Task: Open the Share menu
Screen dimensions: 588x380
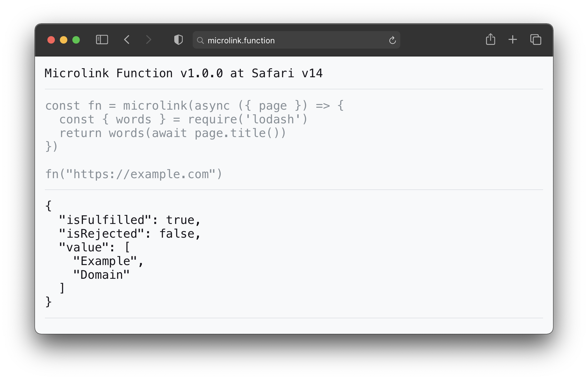Action: click(x=490, y=40)
